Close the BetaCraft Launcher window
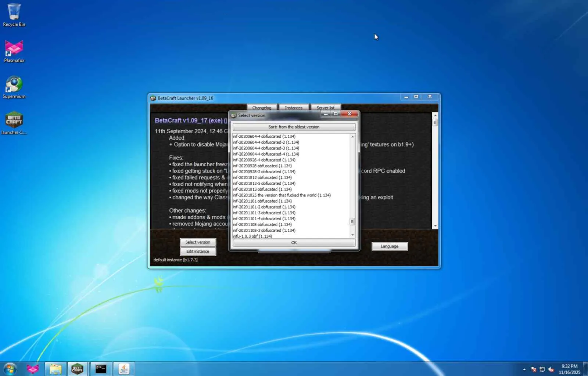 point(430,97)
